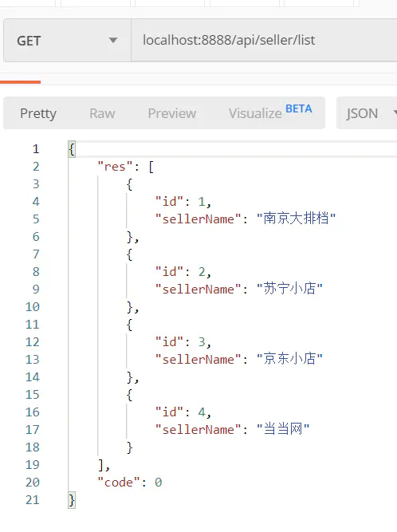The height and width of the screenshot is (532, 397).
Task: Select line number 13 in the gutter
Action: tap(33, 359)
